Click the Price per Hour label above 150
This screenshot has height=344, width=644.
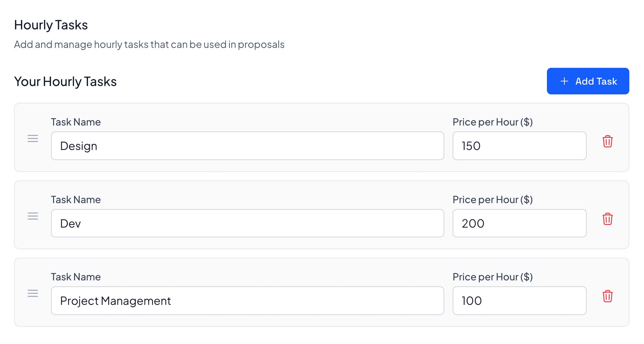pyautogui.click(x=493, y=122)
